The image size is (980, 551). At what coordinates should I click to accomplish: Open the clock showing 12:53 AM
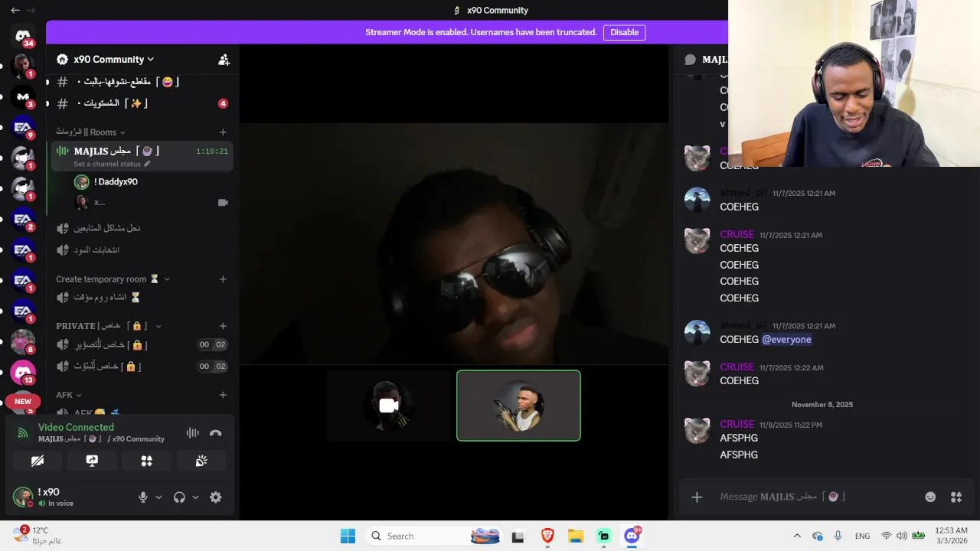pyautogui.click(x=951, y=536)
